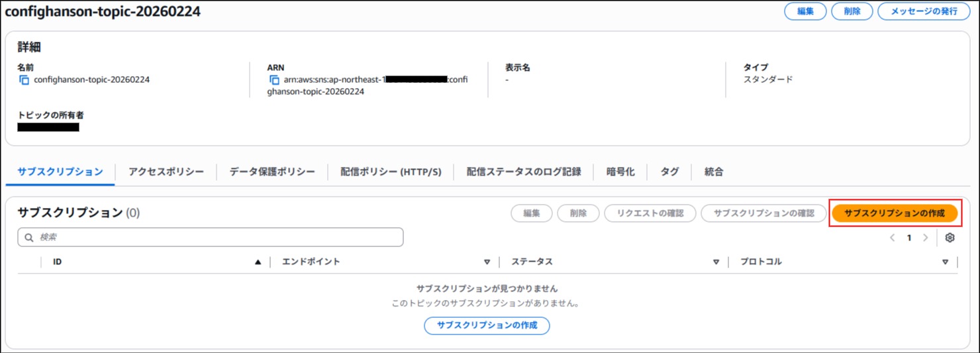The width and height of the screenshot is (980, 353).
Task: Click the subscription 検索 search field
Action: point(211,237)
